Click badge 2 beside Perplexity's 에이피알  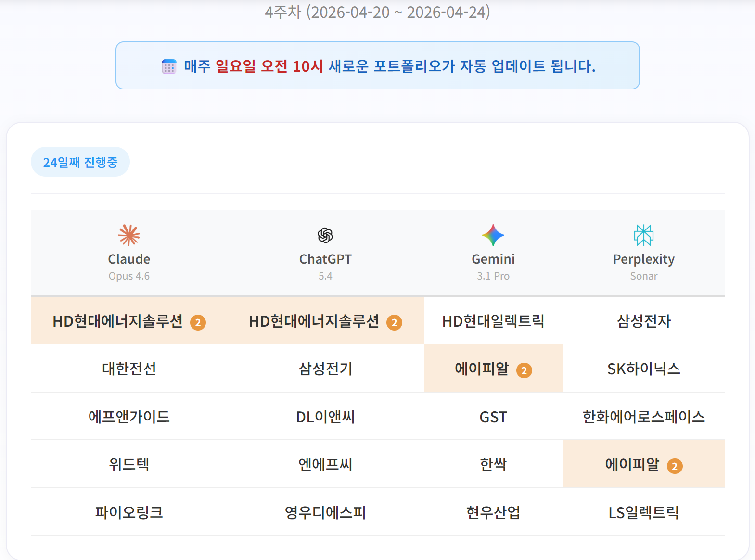pos(674,466)
